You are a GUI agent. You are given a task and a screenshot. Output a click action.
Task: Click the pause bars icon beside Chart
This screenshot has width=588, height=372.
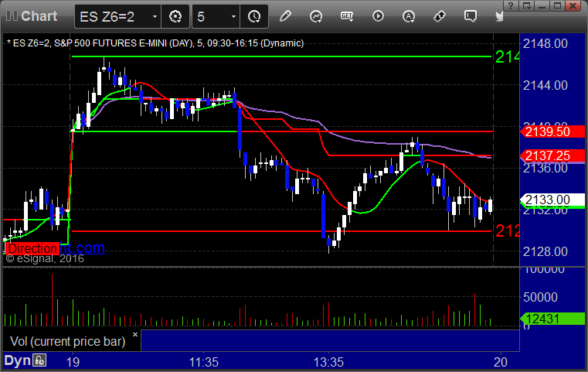click(12, 15)
